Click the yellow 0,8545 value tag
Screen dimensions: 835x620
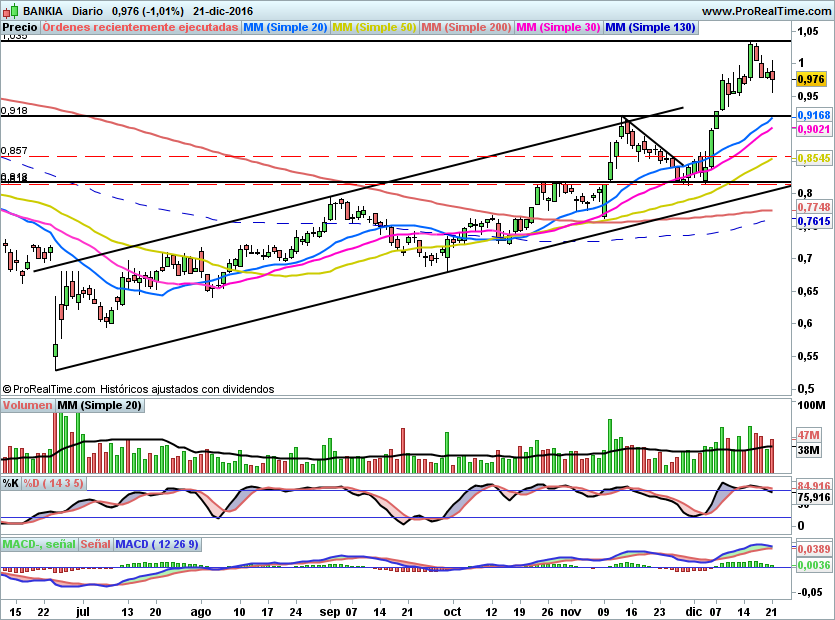pyautogui.click(x=811, y=158)
